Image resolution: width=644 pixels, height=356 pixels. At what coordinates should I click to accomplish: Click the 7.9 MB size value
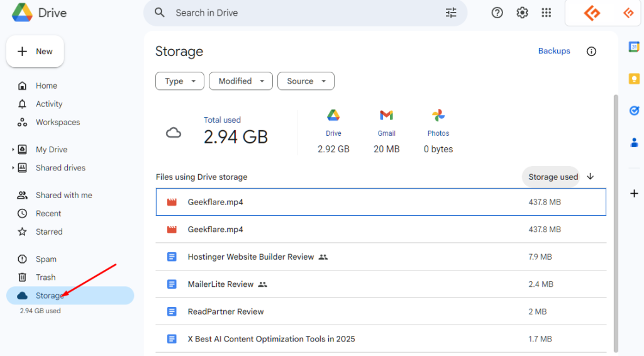click(x=540, y=257)
